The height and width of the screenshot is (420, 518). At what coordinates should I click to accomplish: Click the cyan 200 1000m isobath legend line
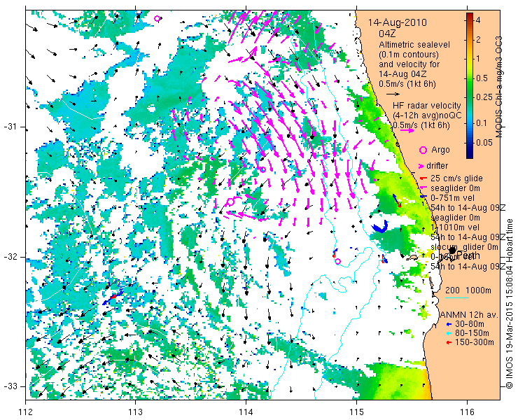pyautogui.click(x=457, y=298)
